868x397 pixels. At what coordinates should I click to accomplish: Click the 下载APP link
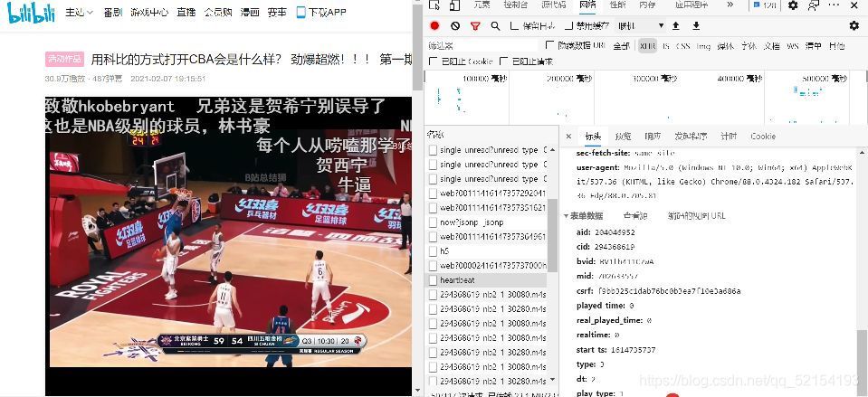click(x=327, y=12)
